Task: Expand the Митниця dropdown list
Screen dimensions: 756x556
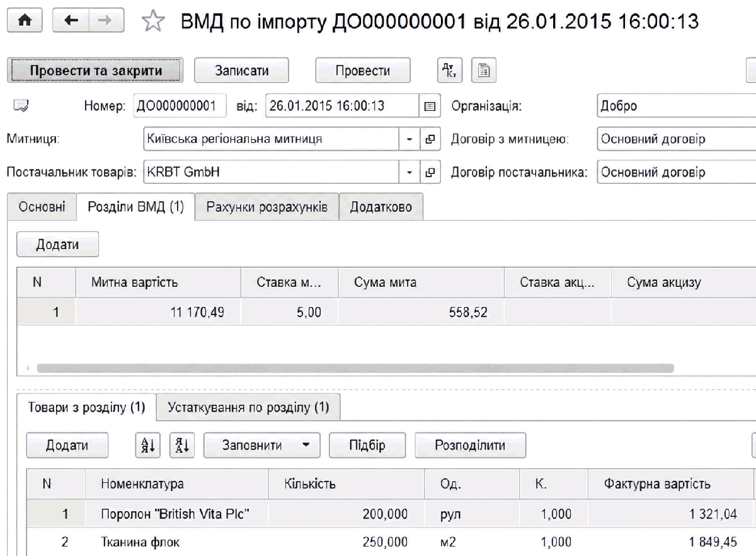Action: coord(409,140)
